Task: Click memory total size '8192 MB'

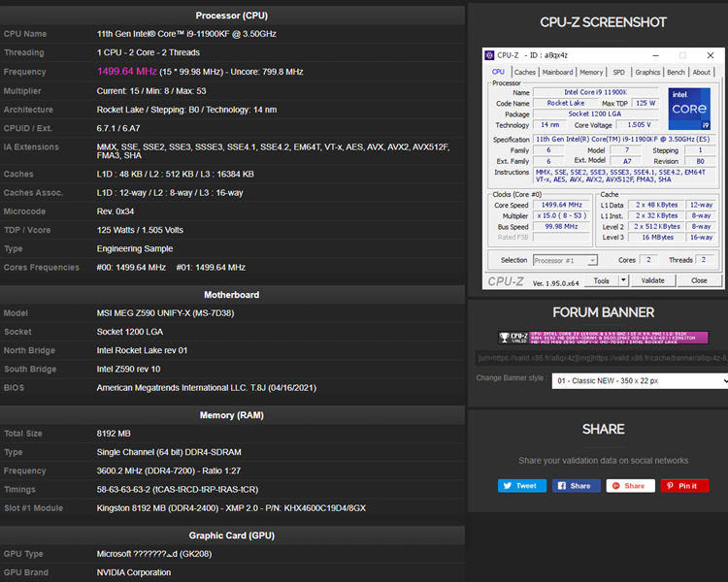Action: tap(114, 434)
